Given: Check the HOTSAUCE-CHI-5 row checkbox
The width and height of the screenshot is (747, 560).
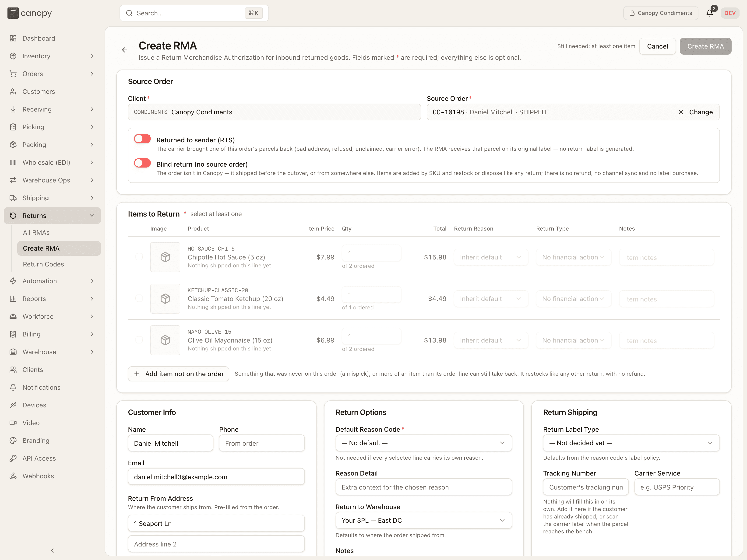Looking at the screenshot, I should [139, 257].
